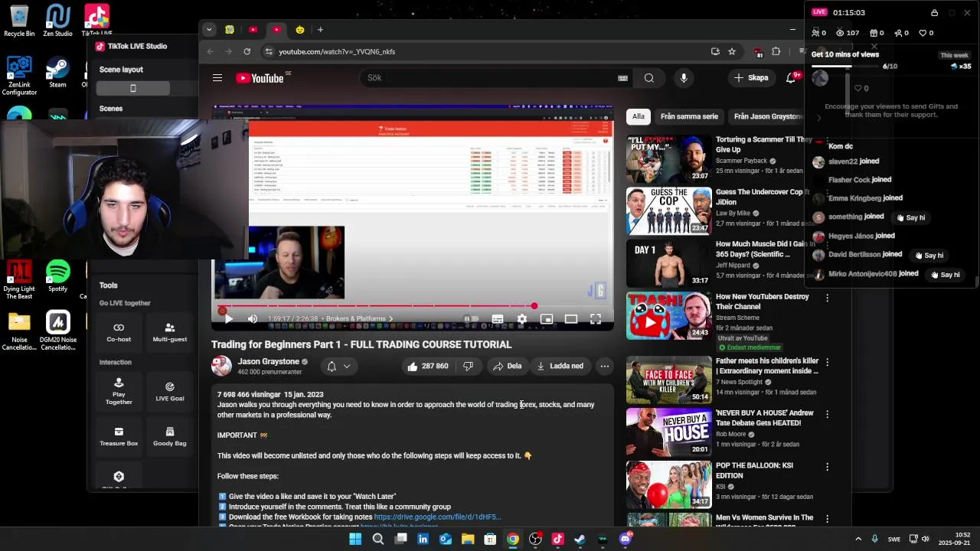
Task: Open options menu for How New YouTubers video
Action: click(x=827, y=298)
